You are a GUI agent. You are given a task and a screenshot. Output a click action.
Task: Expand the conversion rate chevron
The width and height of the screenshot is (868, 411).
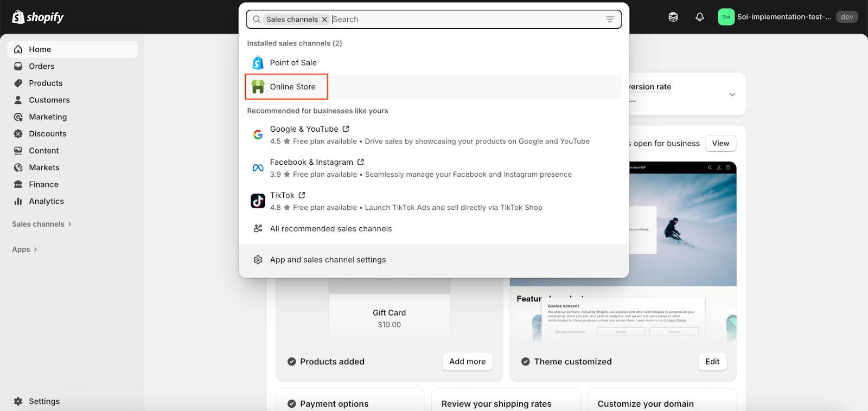(x=732, y=94)
